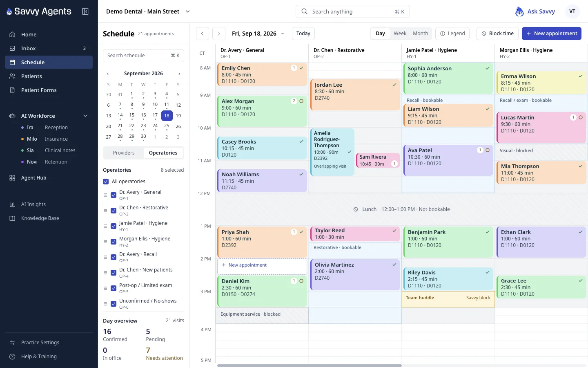This screenshot has width=588, height=368.
Task: Click the Search schedule field
Action: point(143,56)
